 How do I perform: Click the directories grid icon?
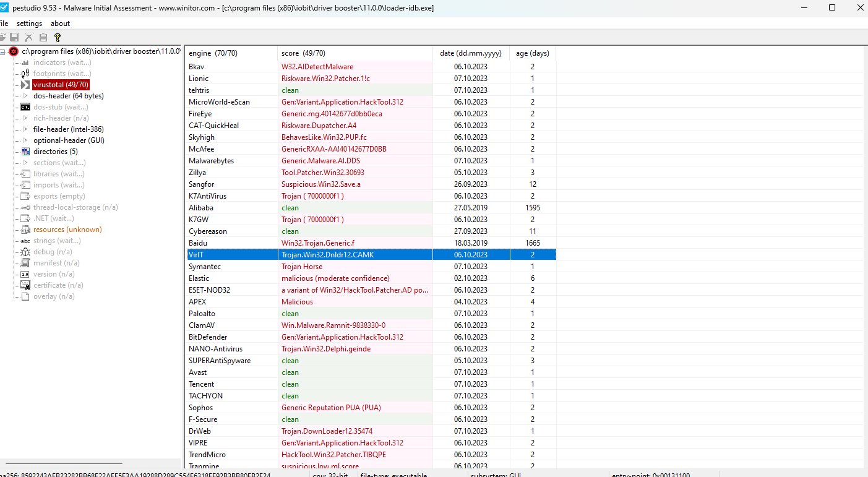coord(25,152)
